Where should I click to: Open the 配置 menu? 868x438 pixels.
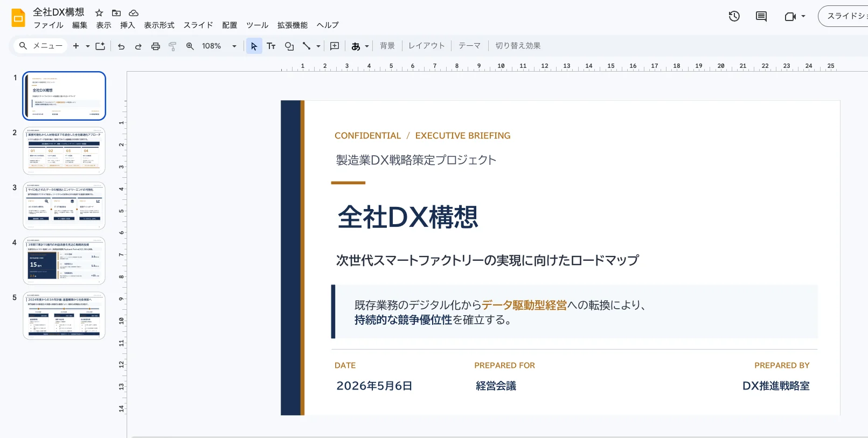coord(230,25)
